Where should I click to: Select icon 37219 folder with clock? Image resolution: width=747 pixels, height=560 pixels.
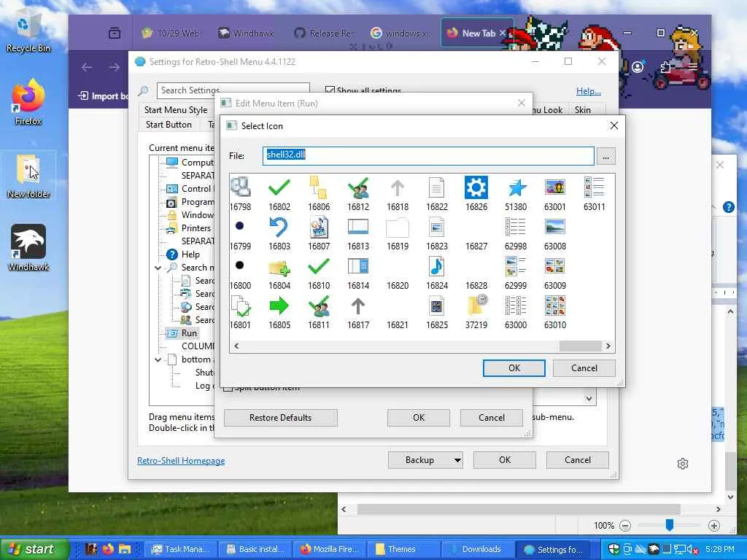tap(476, 306)
